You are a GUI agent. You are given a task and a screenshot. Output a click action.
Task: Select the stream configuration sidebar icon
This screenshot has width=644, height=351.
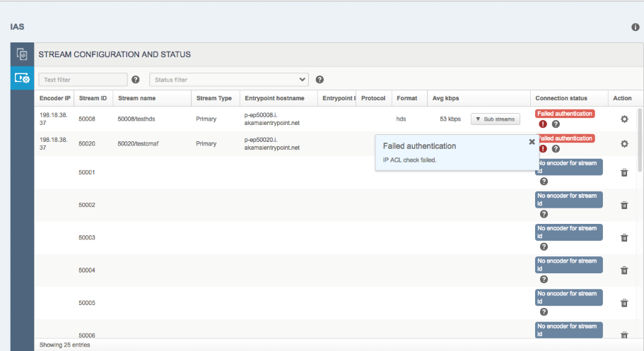tap(22, 78)
